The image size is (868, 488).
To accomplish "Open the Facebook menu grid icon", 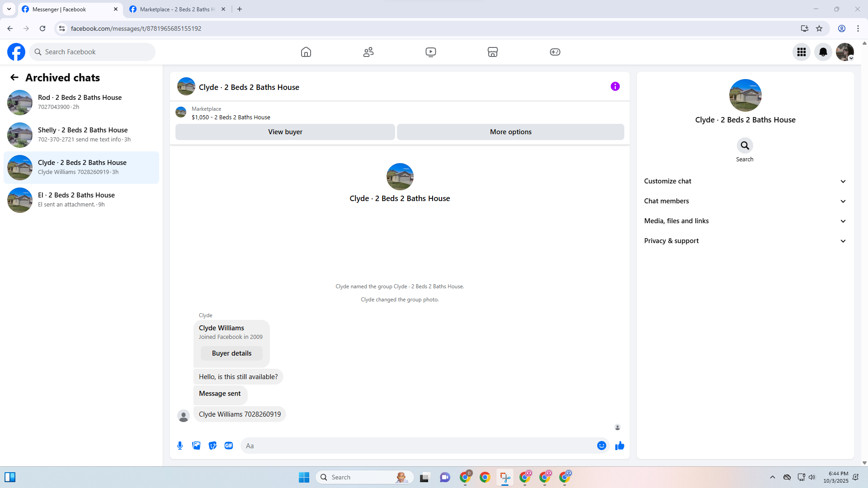I will [801, 52].
